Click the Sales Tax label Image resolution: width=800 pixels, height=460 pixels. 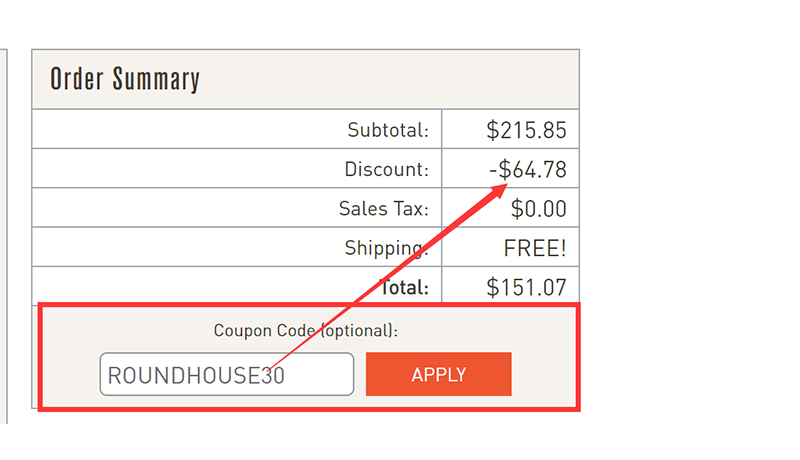(x=383, y=209)
